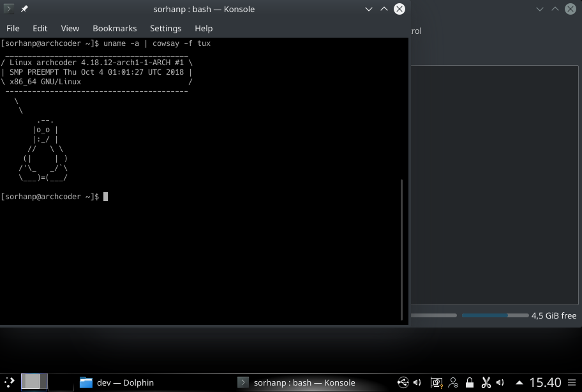
Task: Click the Konsole terminal icon in title bar
Action: 9,9
